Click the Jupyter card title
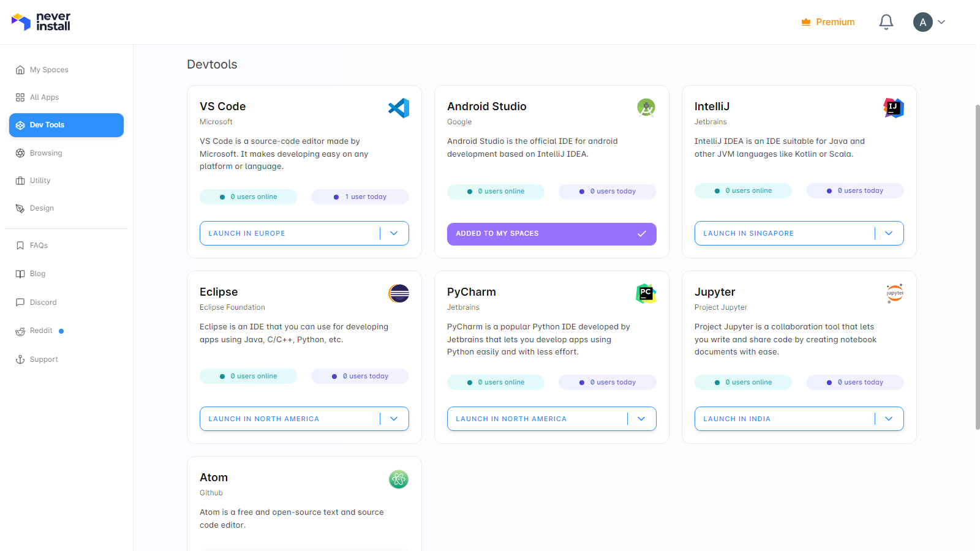This screenshot has width=980, height=551. [715, 292]
